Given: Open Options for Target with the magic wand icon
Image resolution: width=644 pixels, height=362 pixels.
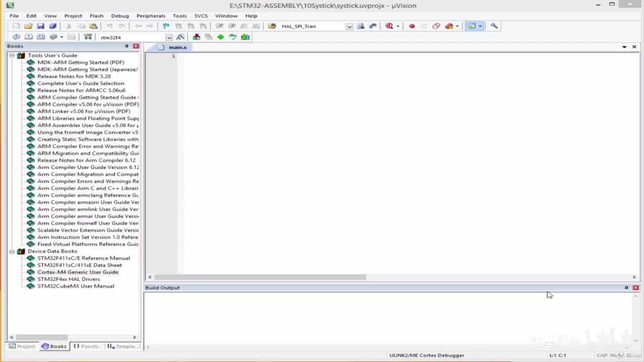Looking at the screenshot, I should pos(181,37).
